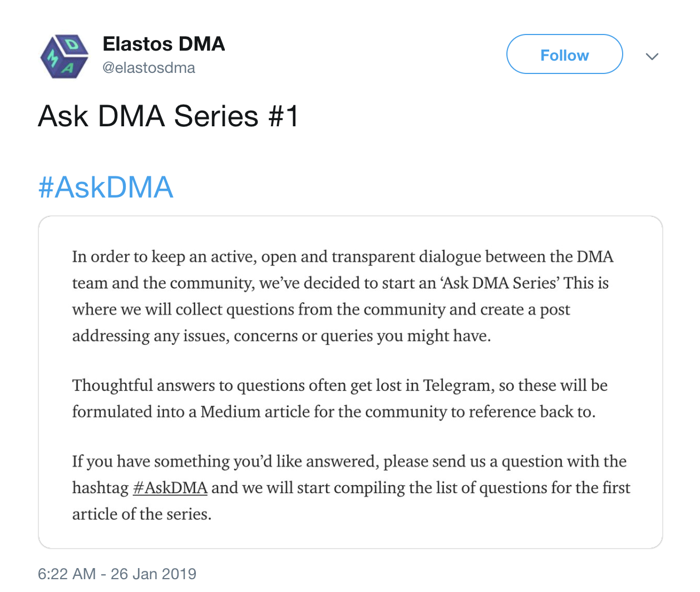Click the paragraph starting 'Thoughtful answers'

[x=340, y=398]
